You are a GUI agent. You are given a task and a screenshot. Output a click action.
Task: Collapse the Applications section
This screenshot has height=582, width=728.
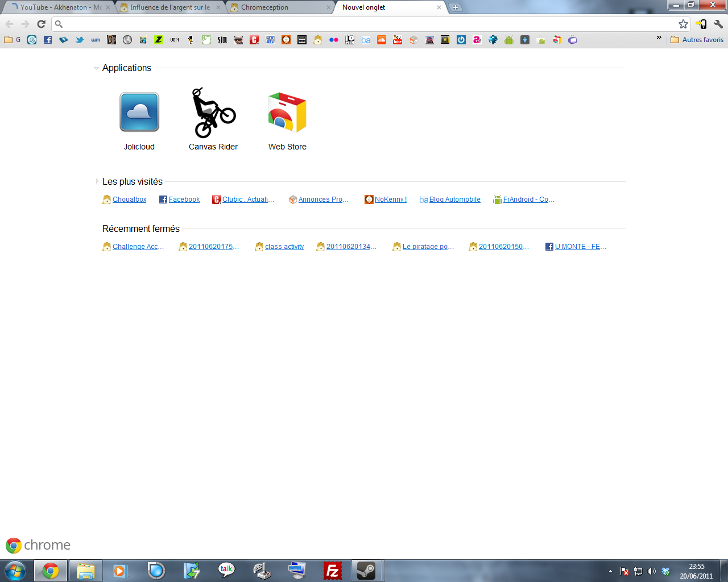click(x=96, y=68)
